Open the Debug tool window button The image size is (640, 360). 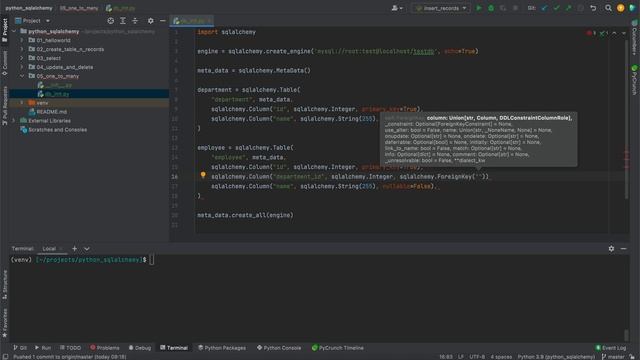140,348
